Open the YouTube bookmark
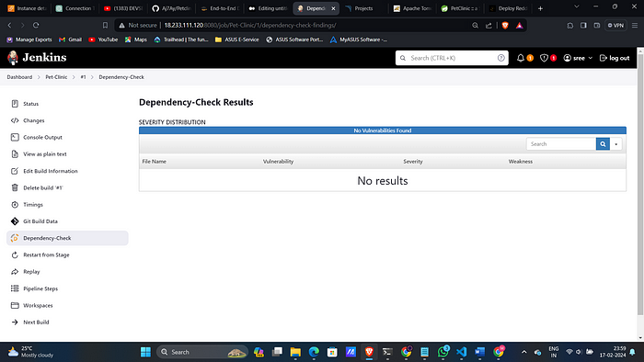Image resolution: width=644 pixels, height=362 pixels. coord(103,40)
